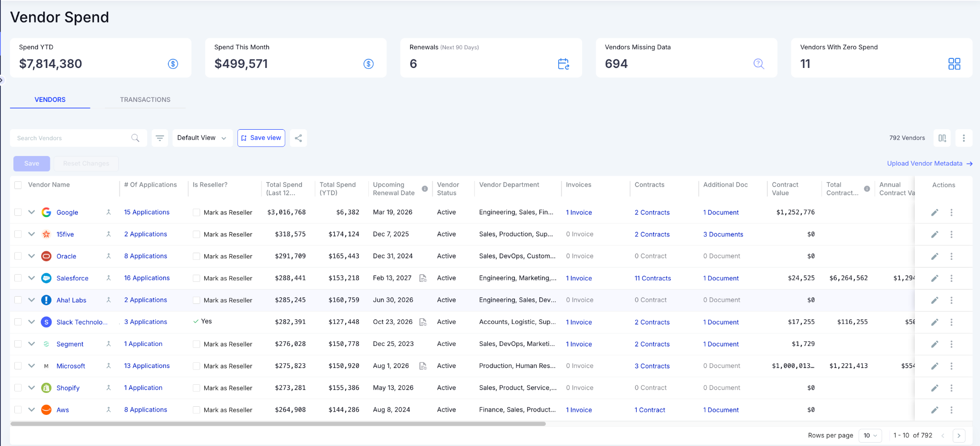Click the Save view button
This screenshot has width=980, height=446.
click(x=261, y=138)
